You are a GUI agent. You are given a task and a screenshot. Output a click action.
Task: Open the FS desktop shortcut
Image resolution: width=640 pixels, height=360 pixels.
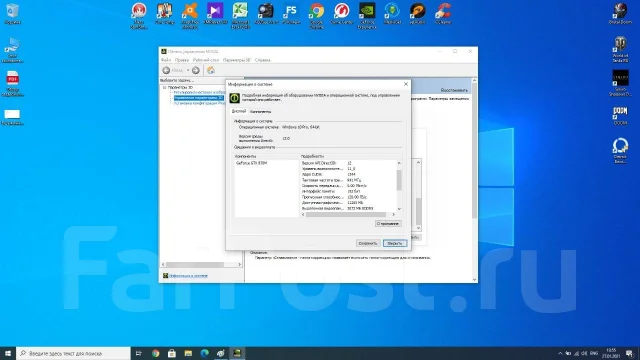(x=291, y=13)
